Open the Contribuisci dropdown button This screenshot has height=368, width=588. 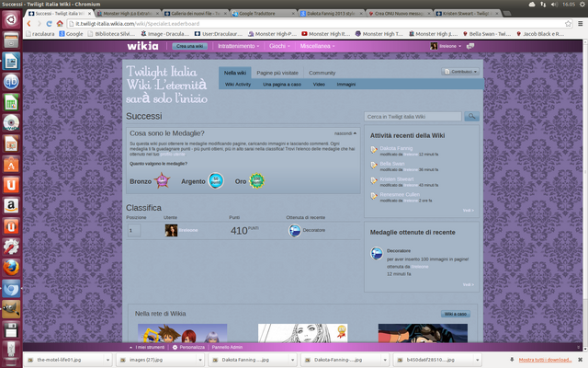click(x=460, y=72)
